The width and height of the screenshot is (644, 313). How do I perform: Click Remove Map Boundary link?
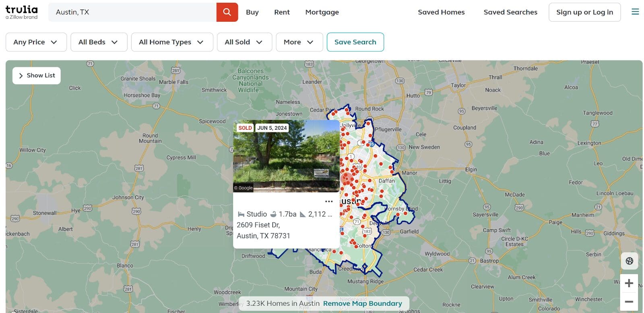pyautogui.click(x=362, y=303)
